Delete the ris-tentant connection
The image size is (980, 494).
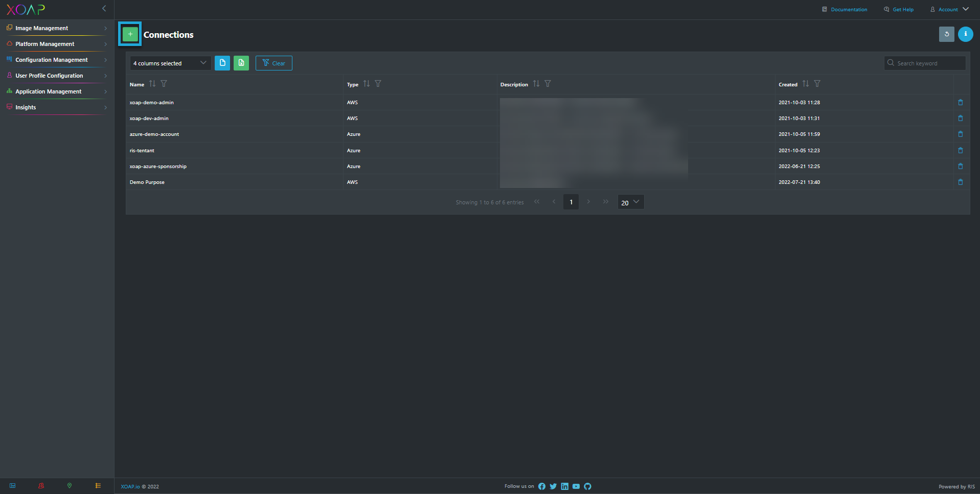click(x=961, y=150)
